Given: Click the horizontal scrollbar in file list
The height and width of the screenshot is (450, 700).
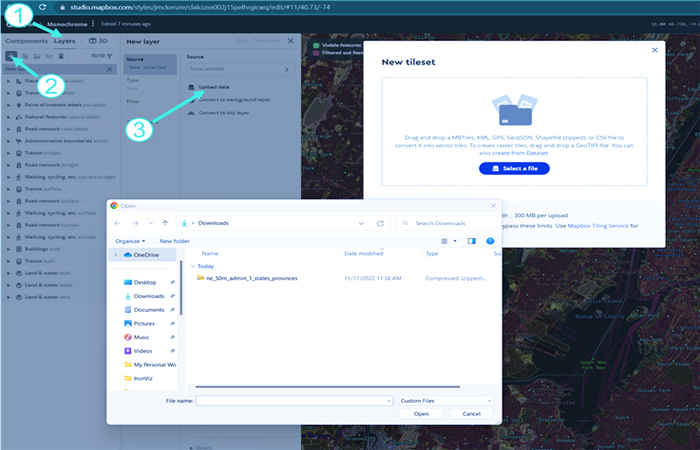Looking at the screenshot, I should tap(327, 387).
